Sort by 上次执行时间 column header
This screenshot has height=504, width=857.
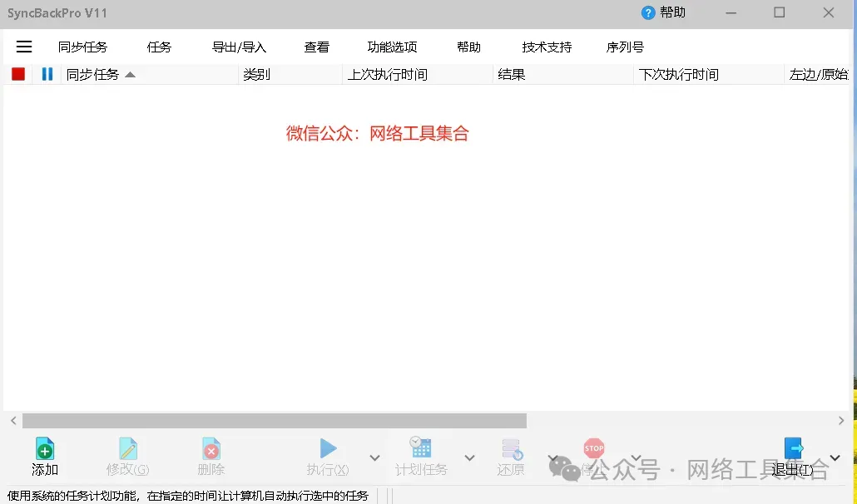click(x=418, y=74)
